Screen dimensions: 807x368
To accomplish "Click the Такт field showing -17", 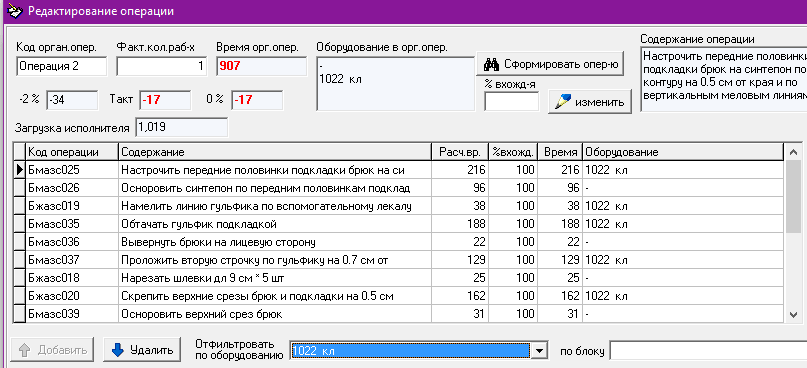I will 165,100.
